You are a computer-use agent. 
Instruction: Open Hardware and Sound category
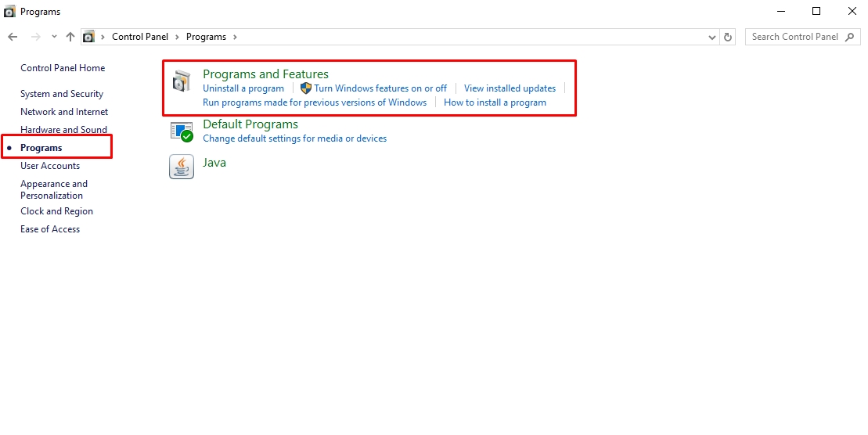click(63, 130)
